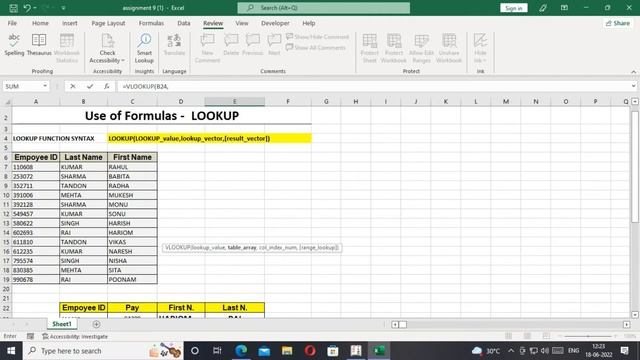The width and height of the screenshot is (640, 360).
Task: Select the First Name header cell
Action: click(x=132, y=157)
